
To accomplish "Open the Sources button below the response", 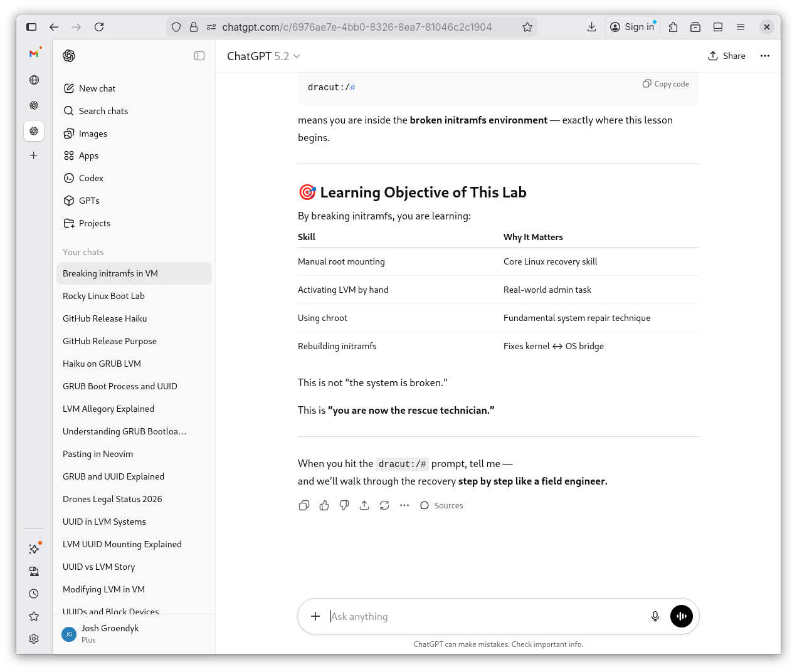I will point(441,505).
